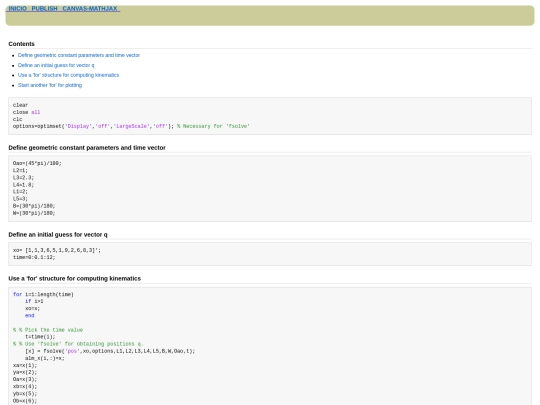Click heading 'Define geometric constant parameters and time vector'
This screenshot has width=540, height=405.
87,147
